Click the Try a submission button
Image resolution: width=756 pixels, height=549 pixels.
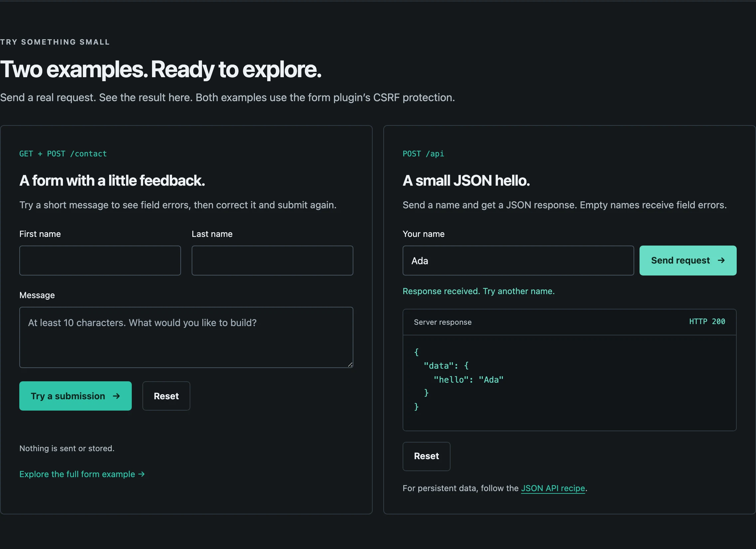coord(75,396)
